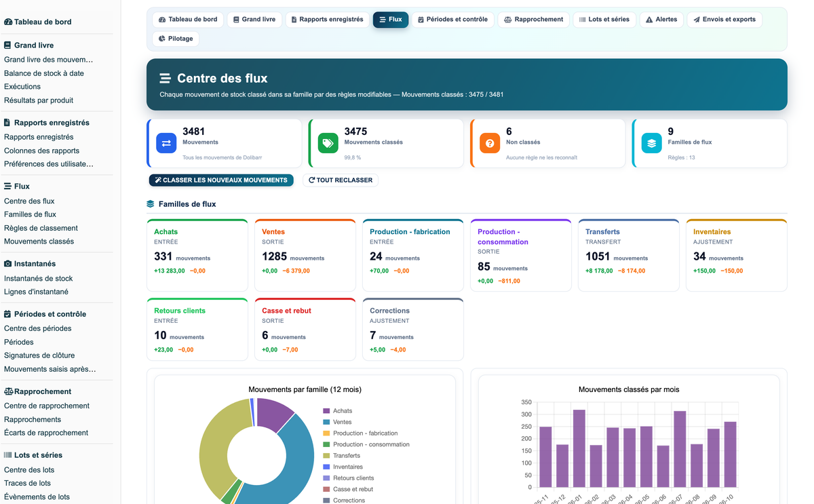The image size is (814, 504).
Task: Click the tallest bar in monthly chart
Action: 579,448
